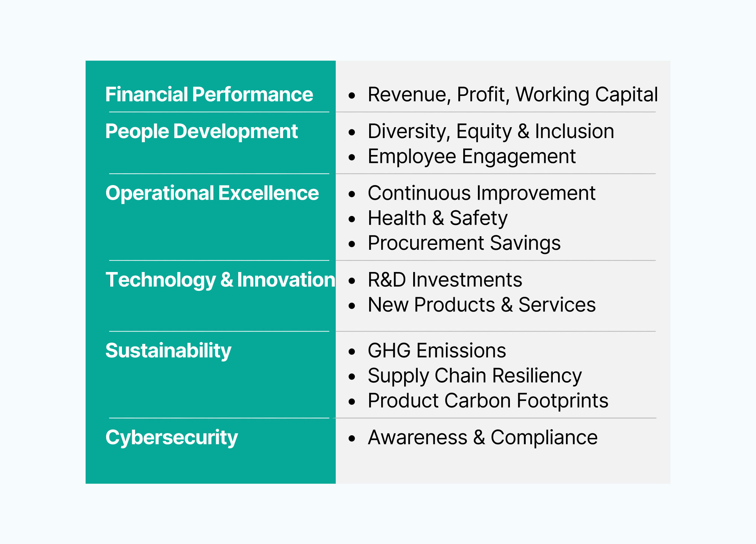This screenshot has width=756, height=544.
Task: Select the Diversity, Equity & Inclusion item
Action: coord(491,131)
